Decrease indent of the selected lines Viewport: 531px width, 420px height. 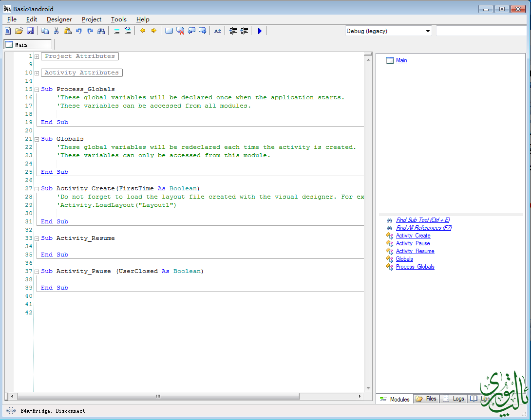(233, 31)
